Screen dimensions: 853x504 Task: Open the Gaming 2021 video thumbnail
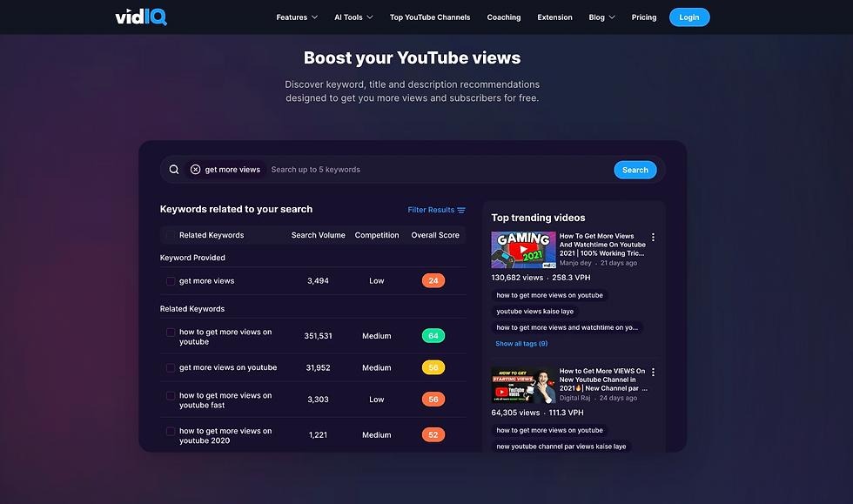click(x=523, y=250)
